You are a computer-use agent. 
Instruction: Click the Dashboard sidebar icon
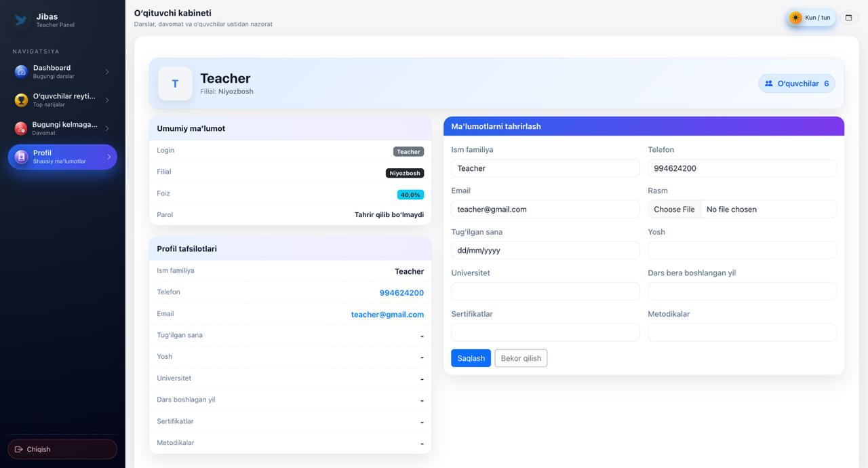pos(21,71)
